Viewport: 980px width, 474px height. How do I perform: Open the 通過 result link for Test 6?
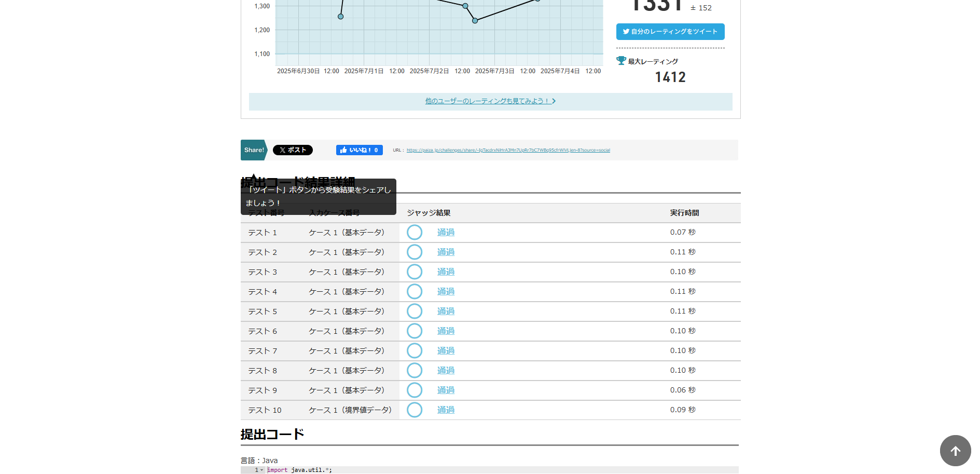446,331
